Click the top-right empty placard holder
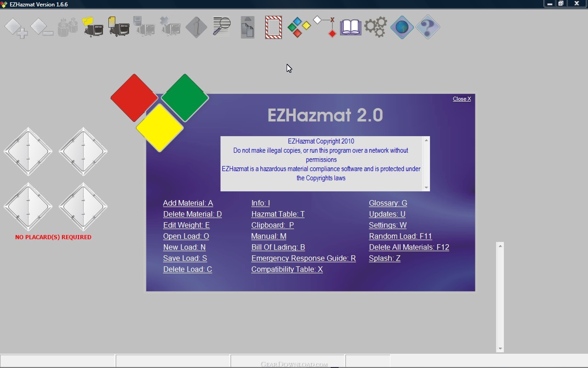 pos(83,151)
